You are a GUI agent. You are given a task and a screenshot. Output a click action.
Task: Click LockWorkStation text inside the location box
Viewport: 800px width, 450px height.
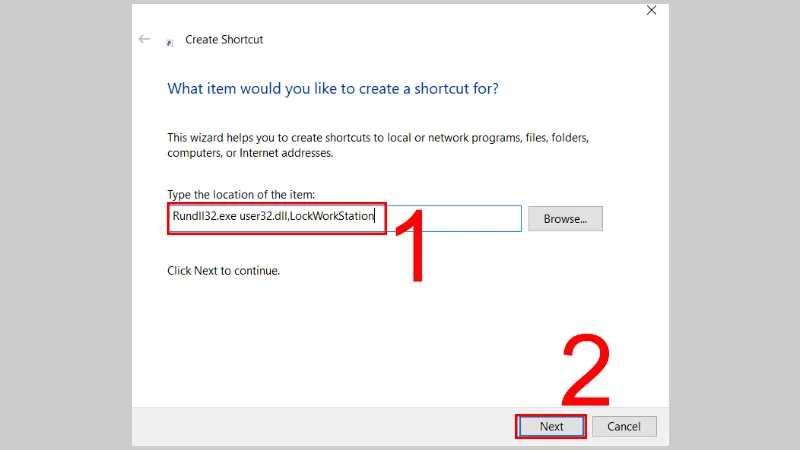point(331,219)
